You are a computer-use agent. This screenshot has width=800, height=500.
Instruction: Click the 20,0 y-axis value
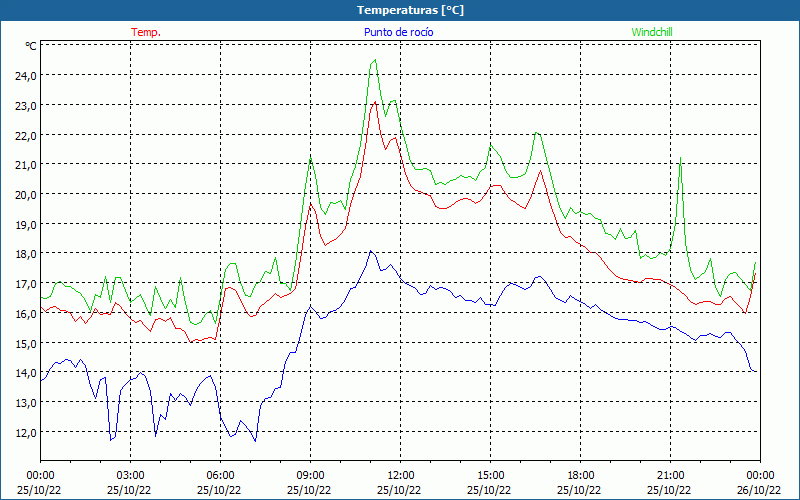26,194
